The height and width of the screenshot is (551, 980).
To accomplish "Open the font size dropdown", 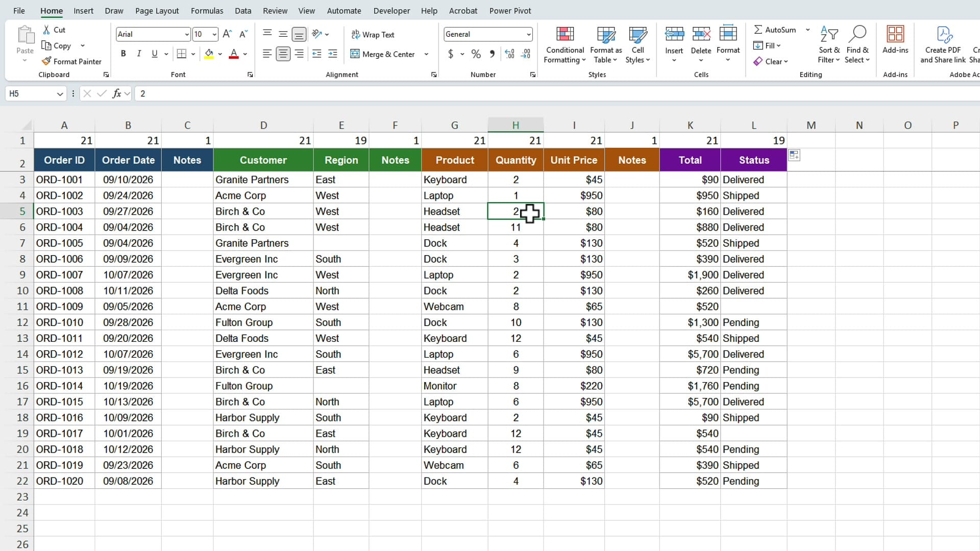I will pyautogui.click(x=214, y=34).
